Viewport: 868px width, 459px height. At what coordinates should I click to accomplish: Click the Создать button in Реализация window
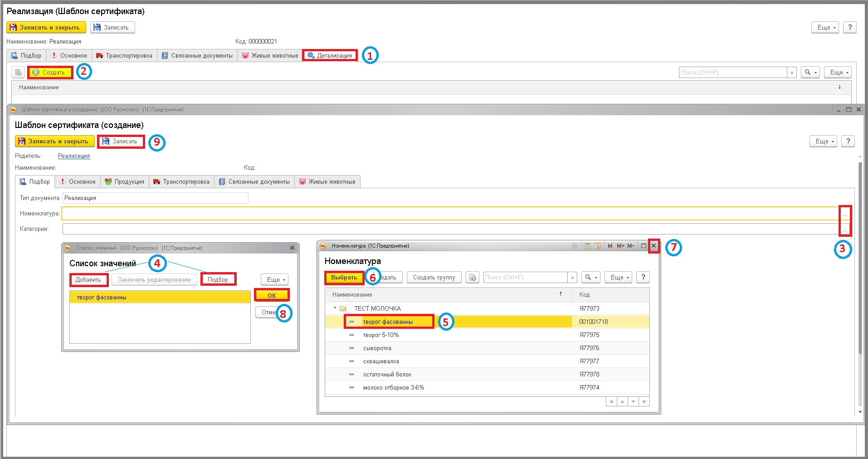[x=49, y=72]
